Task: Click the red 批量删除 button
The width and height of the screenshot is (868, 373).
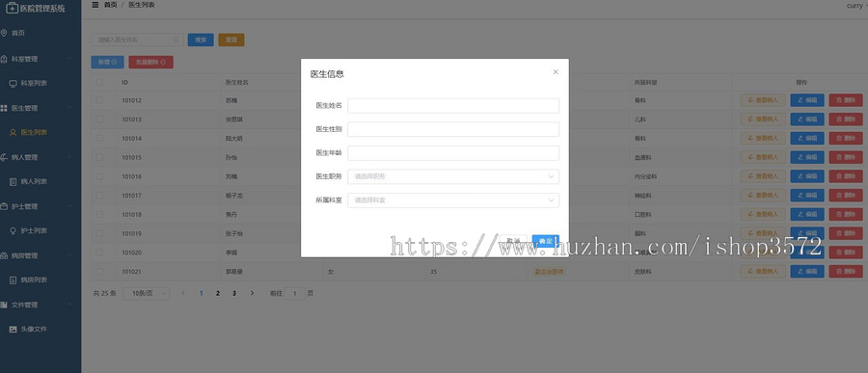Action: tap(151, 62)
